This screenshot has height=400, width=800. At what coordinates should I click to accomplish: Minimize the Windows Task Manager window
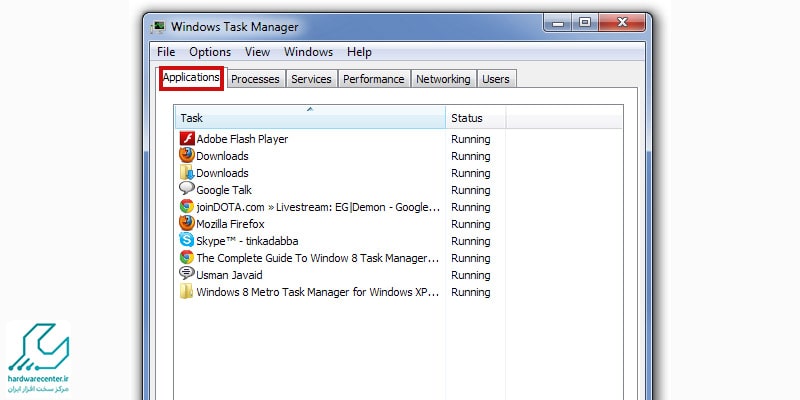(x=558, y=23)
